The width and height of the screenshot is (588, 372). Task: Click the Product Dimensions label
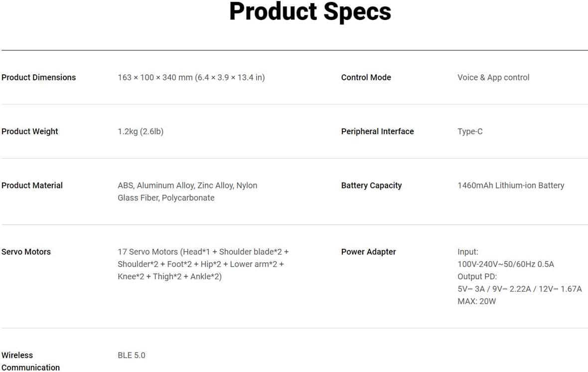pos(39,77)
